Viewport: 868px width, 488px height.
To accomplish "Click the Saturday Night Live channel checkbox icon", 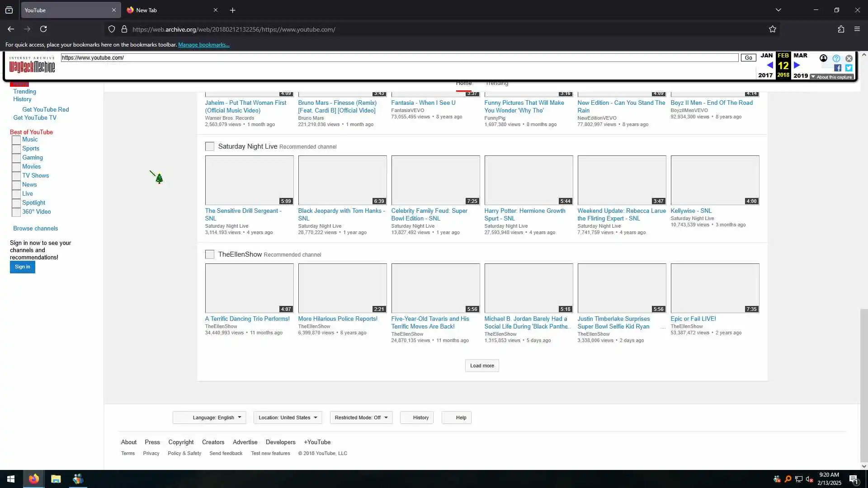I will pyautogui.click(x=210, y=146).
